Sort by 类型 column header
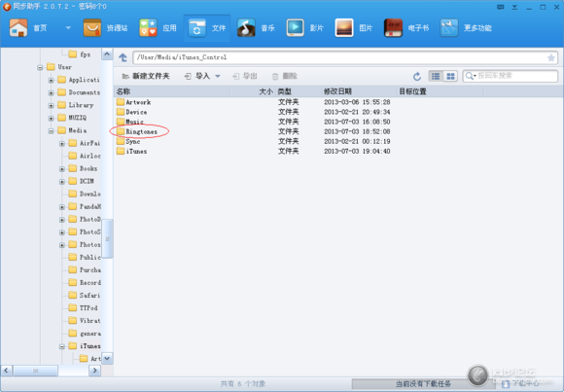Screen dimensions: 564x392 [299, 91]
